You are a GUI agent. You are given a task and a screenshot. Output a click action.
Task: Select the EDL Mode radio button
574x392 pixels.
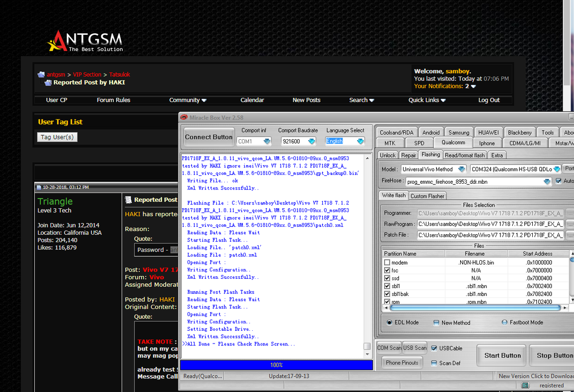389,322
